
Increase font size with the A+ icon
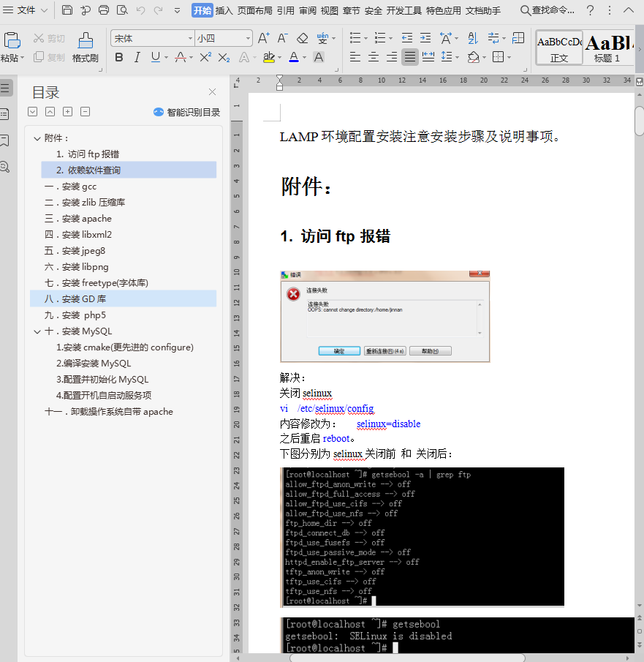point(264,38)
